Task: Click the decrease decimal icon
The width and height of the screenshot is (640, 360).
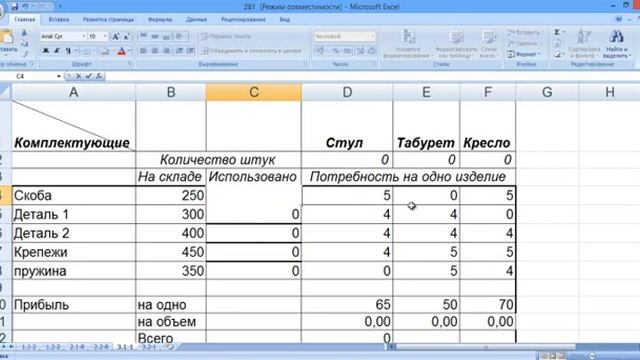Action: (371, 51)
